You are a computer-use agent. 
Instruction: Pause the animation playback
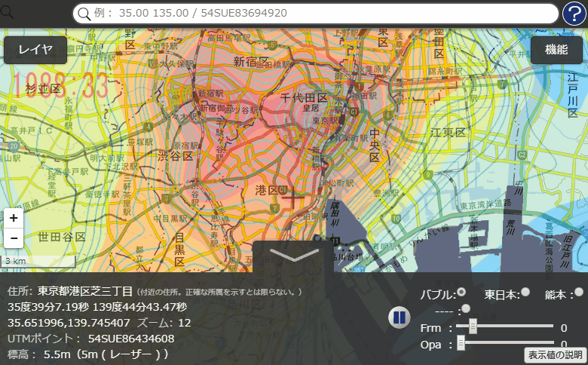point(399,317)
